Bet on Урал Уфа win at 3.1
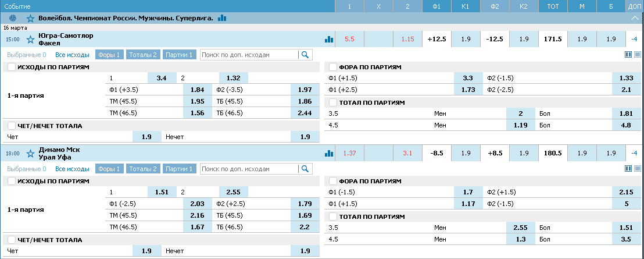This screenshot has width=644, height=259. (x=407, y=153)
